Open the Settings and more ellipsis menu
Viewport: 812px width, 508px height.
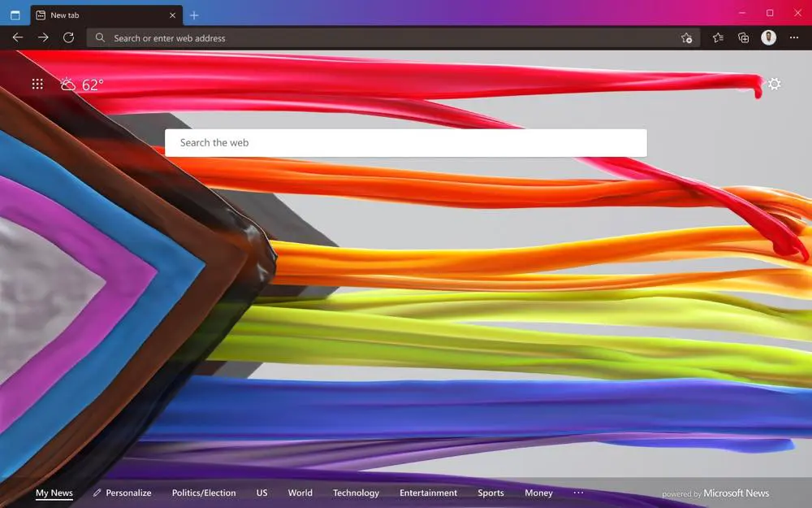(x=794, y=37)
